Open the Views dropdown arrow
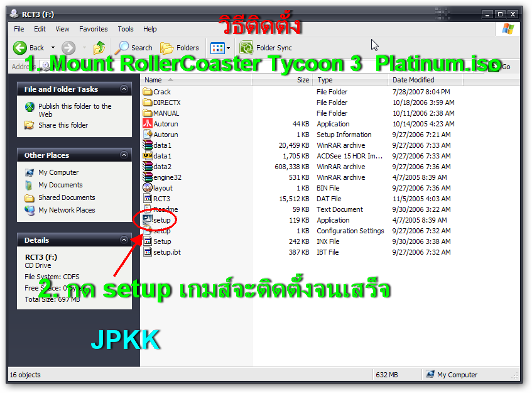 pyautogui.click(x=229, y=48)
